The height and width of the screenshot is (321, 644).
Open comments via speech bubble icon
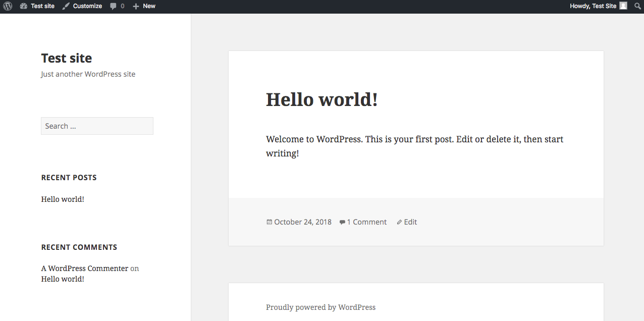pyautogui.click(x=113, y=7)
